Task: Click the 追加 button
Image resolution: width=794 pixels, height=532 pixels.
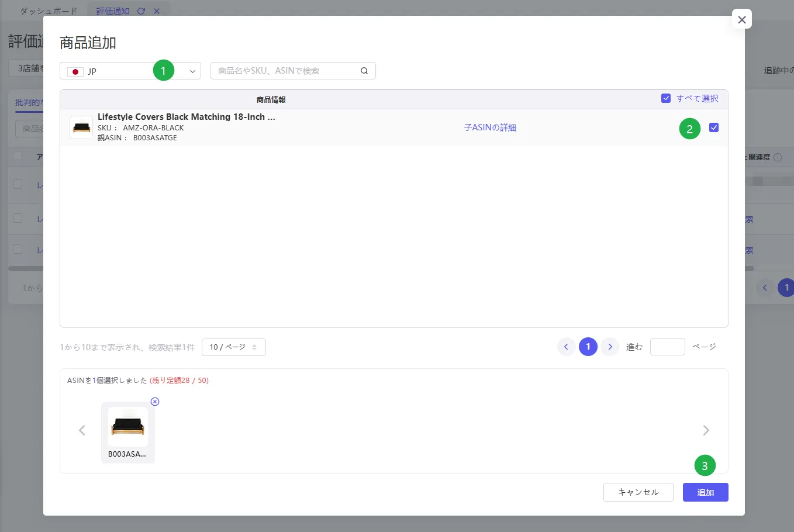Action: (x=706, y=492)
